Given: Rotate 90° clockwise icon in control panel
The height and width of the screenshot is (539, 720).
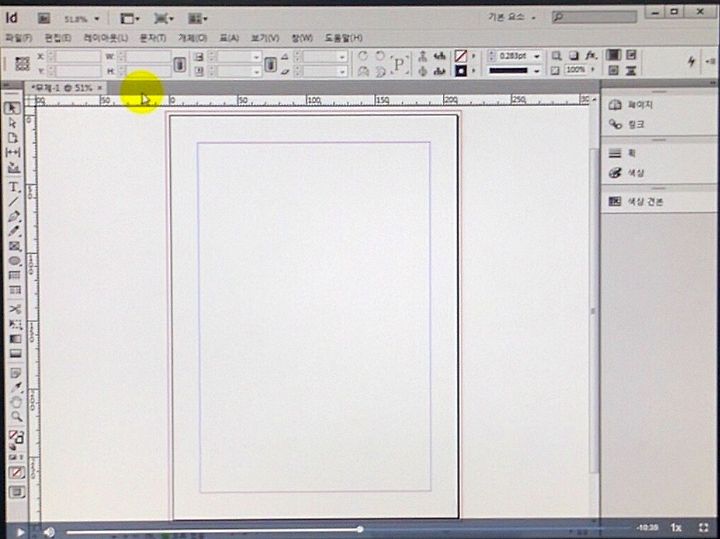Looking at the screenshot, I should pos(363,56).
